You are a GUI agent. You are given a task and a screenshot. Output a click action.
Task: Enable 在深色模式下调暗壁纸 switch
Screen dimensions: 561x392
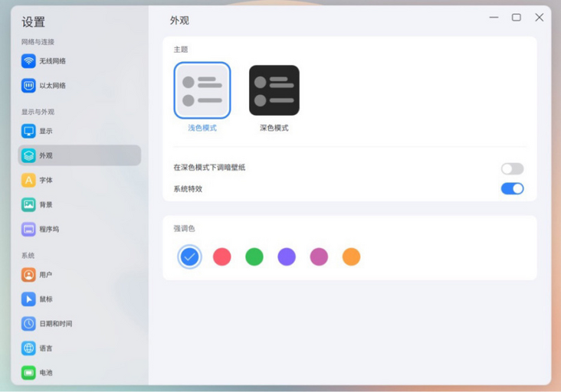click(513, 168)
